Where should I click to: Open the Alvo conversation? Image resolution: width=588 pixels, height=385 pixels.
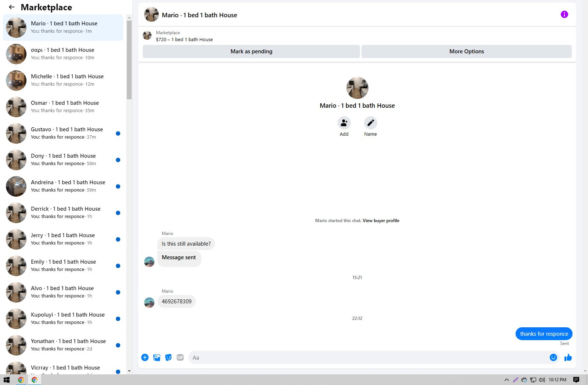point(63,292)
